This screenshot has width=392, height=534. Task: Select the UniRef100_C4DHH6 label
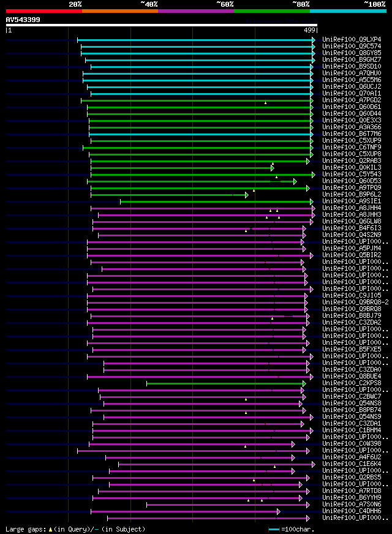(x=352, y=511)
